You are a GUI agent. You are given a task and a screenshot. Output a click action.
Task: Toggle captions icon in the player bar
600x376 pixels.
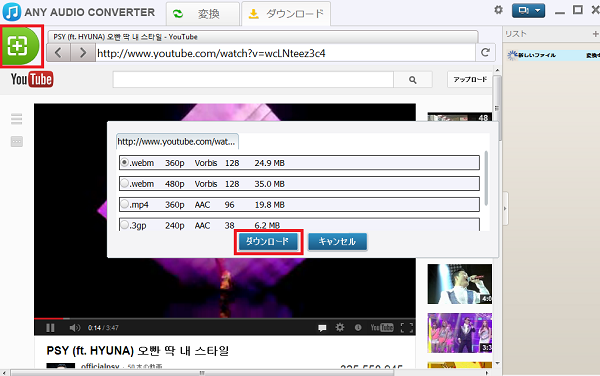(322, 328)
